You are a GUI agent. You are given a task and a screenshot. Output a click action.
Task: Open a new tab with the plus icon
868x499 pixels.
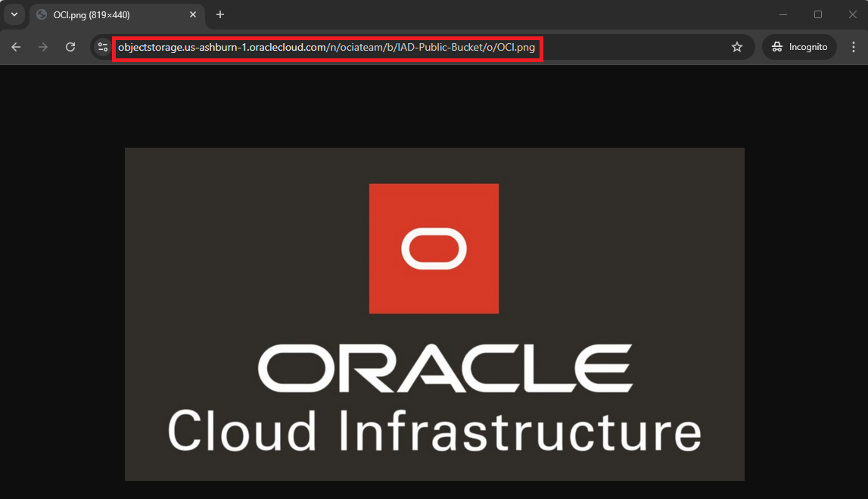coord(219,14)
